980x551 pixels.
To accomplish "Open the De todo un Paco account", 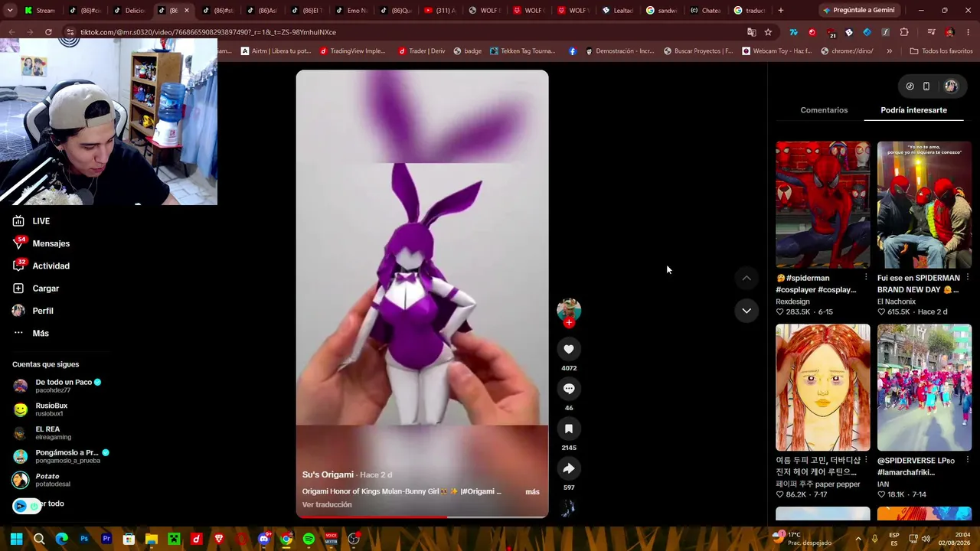I will click(57, 386).
